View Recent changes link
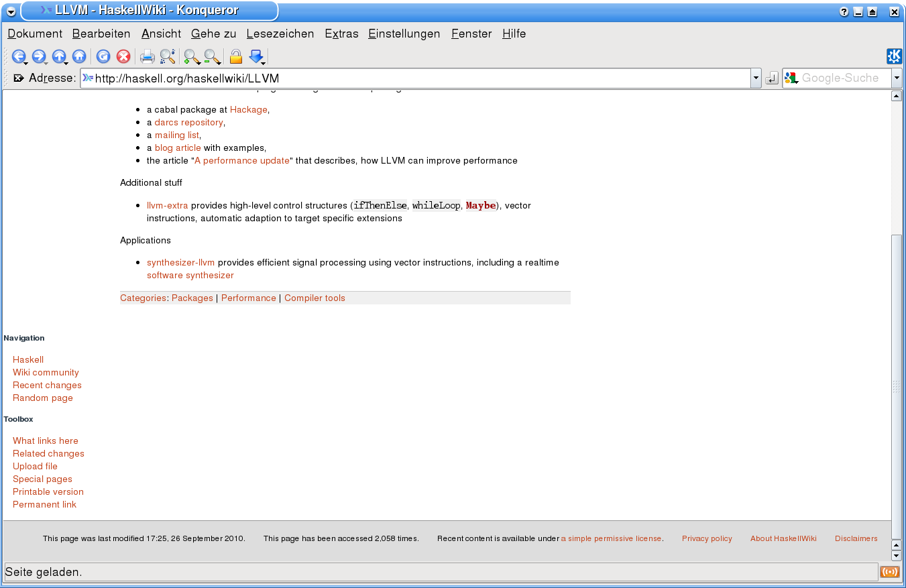This screenshot has width=906, height=588. point(47,386)
